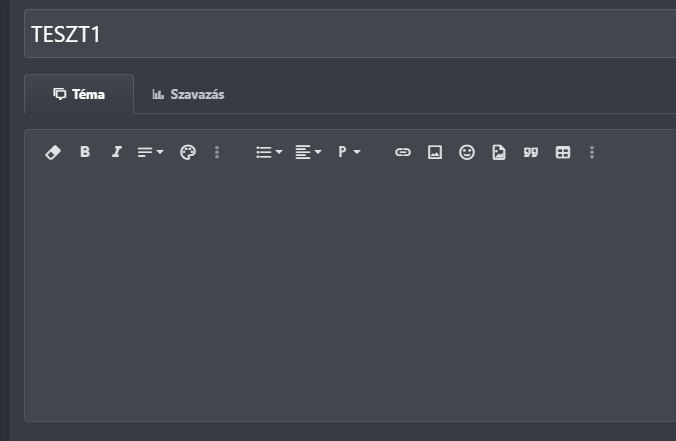The image size is (676, 441).
Task: Open the more insert options dots after table
Action: click(x=592, y=152)
